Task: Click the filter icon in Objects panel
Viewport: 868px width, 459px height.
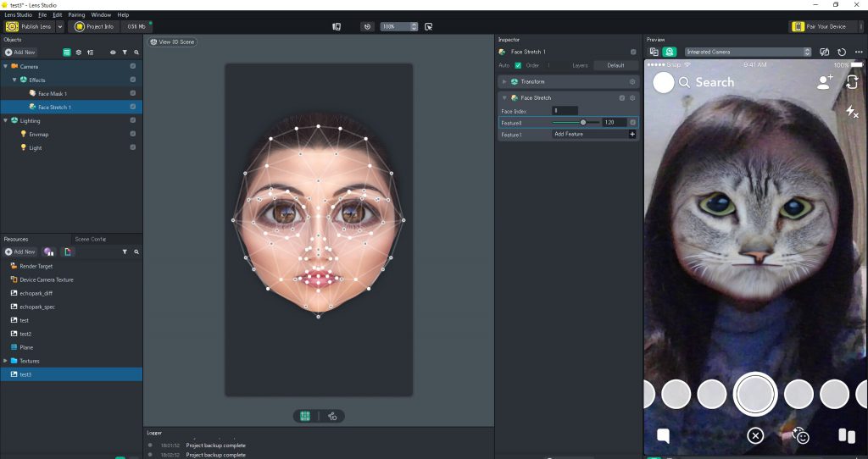Action: click(125, 52)
